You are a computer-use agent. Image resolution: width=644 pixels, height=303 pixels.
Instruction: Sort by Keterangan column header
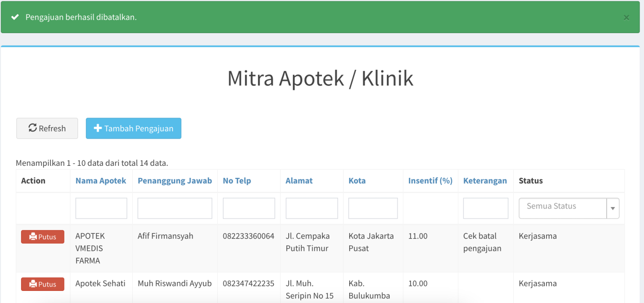[485, 180]
